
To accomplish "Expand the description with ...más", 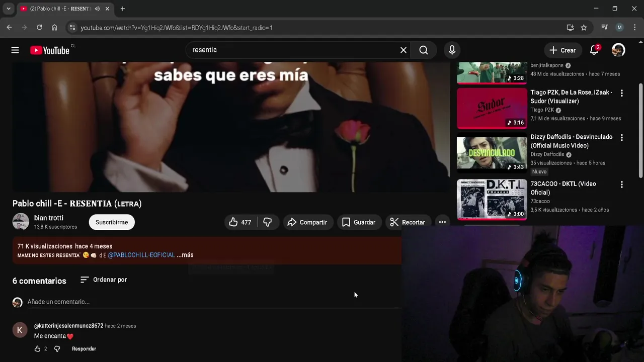I will click(x=185, y=255).
